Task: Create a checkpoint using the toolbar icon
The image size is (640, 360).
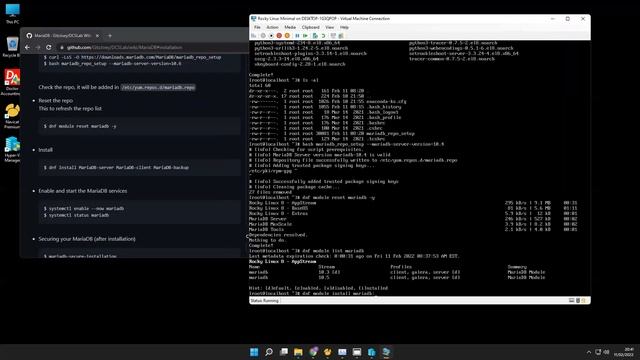Action: [x=315, y=36]
